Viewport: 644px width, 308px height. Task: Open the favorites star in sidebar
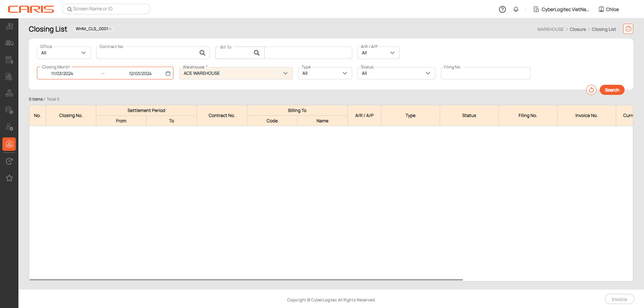[9, 178]
